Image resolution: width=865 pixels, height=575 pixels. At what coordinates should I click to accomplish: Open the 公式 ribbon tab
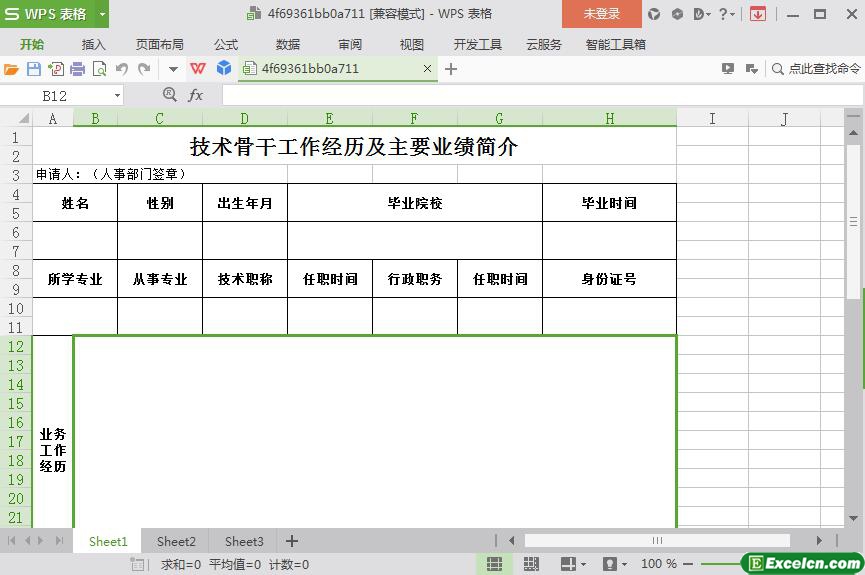[x=226, y=44]
